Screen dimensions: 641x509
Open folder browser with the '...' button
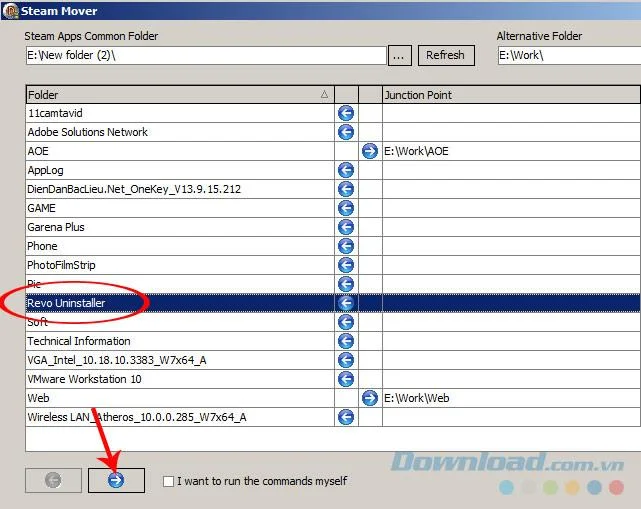(399, 55)
